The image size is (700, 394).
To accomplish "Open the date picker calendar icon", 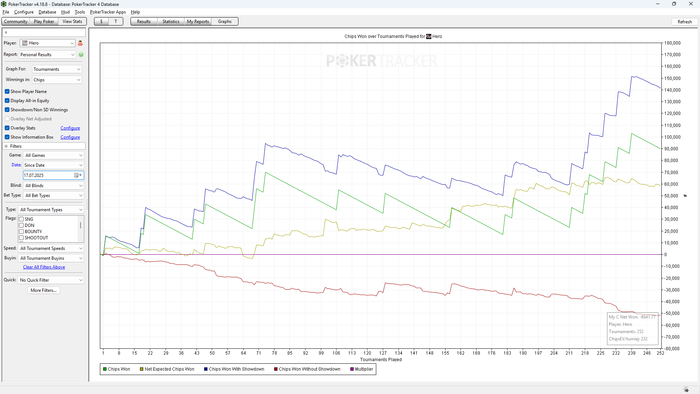I will (x=77, y=175).
